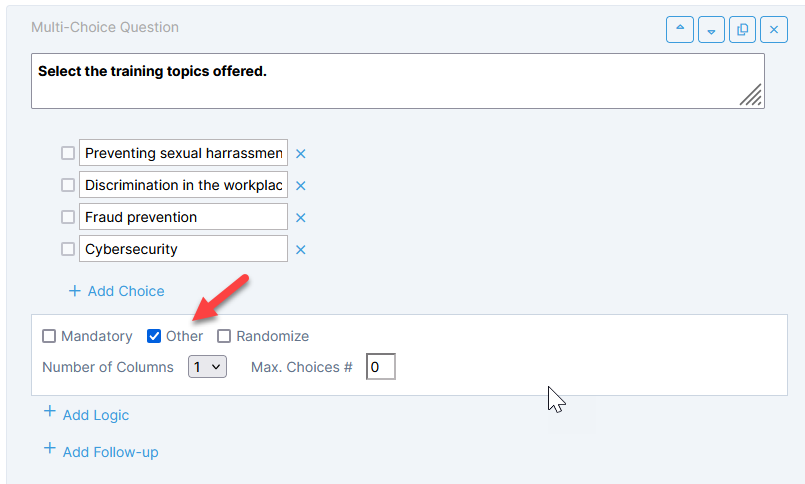Turn on the Randomize checkbox
The image size is (805, 484).
[224, 336]
